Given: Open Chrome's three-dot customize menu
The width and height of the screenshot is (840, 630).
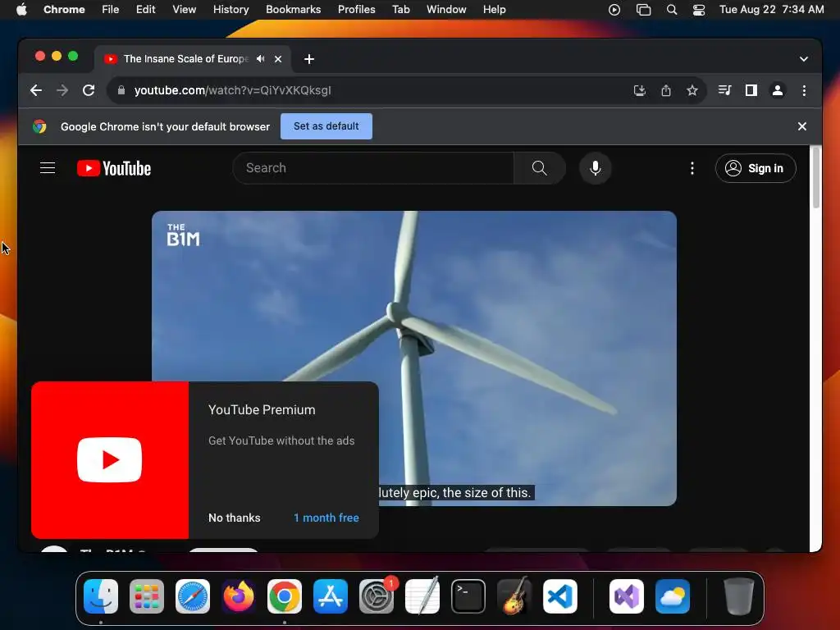Looking at the screenshot, I should tap(804, 90).
